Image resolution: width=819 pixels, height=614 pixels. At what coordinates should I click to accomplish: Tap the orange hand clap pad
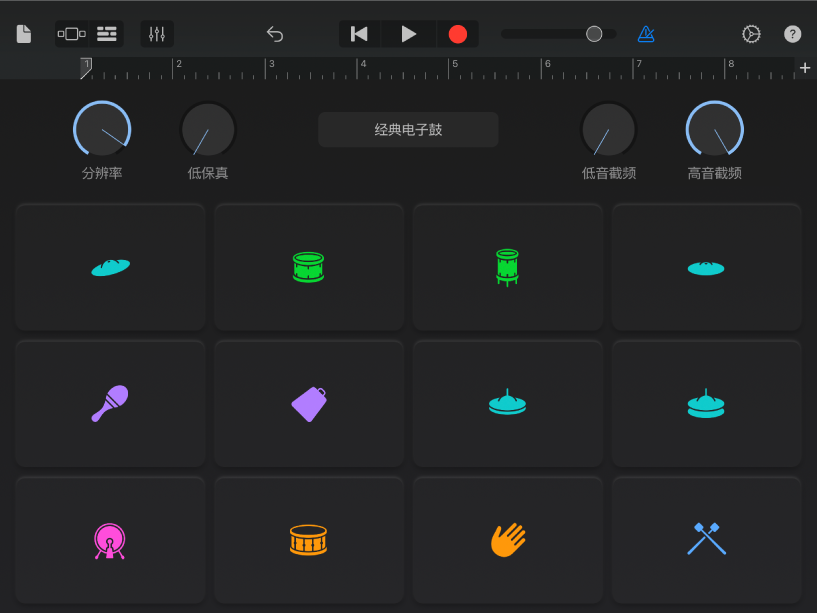click(508, 540)
